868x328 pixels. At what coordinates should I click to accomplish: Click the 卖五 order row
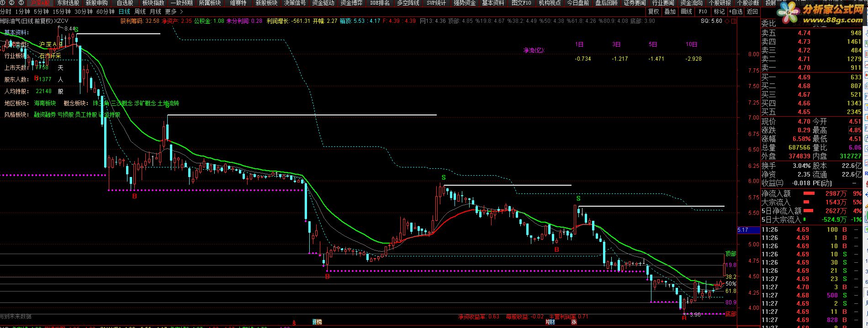811,33
